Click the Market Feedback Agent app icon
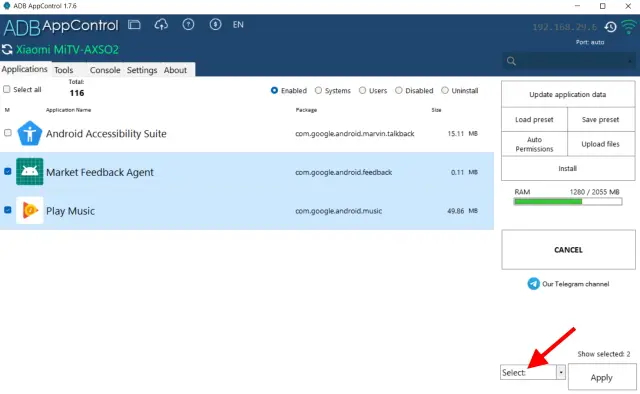The width and height of the screenshot is (640, 394). click(29, 171)
